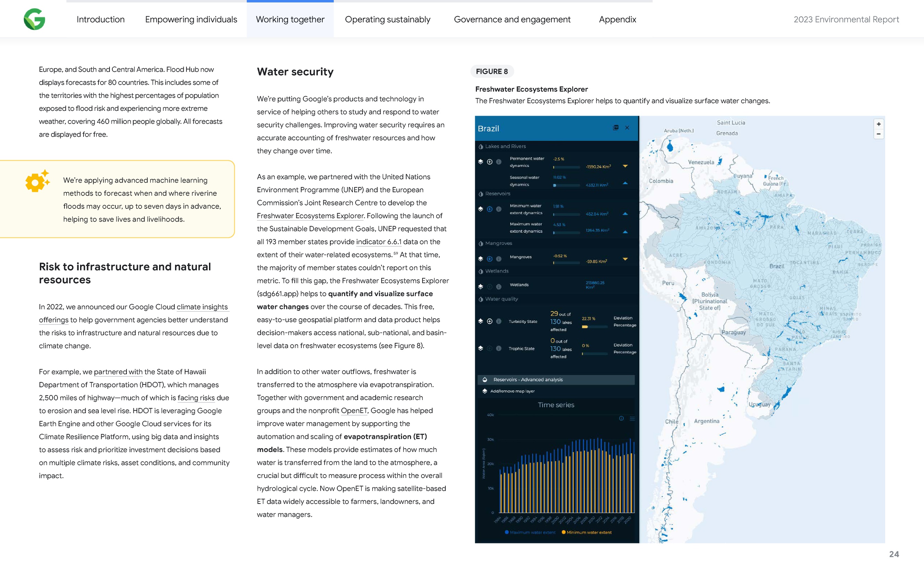
Task: Click plus icon for Turbidity State
Action: tap(489, 321)
